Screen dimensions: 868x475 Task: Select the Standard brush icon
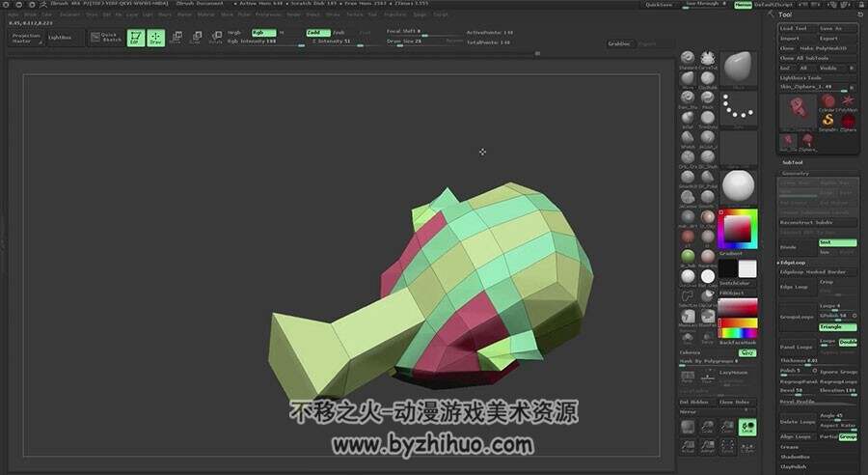688,60
